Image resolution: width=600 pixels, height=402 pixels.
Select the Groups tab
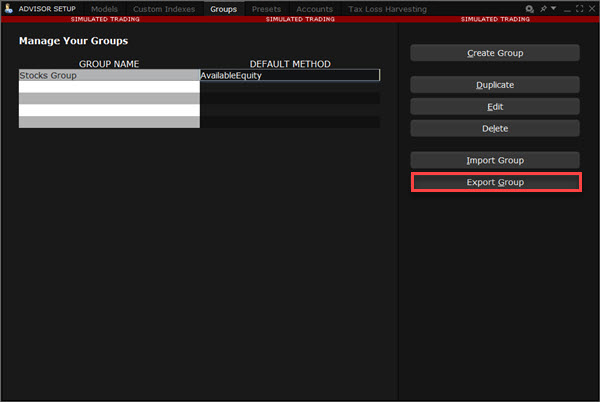tap(223, 9)
